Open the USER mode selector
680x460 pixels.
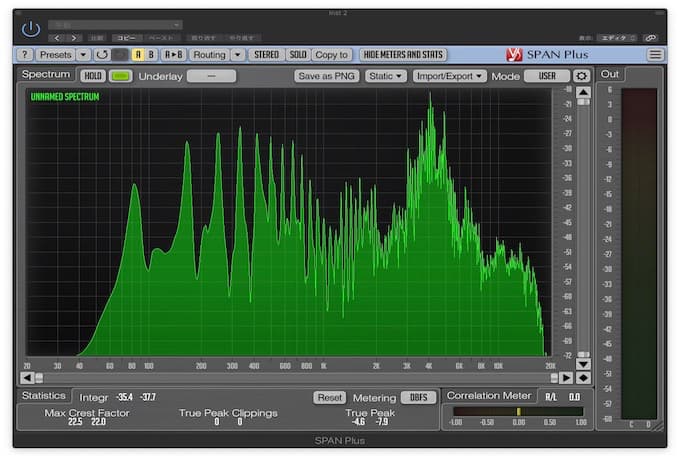[547, 76]
